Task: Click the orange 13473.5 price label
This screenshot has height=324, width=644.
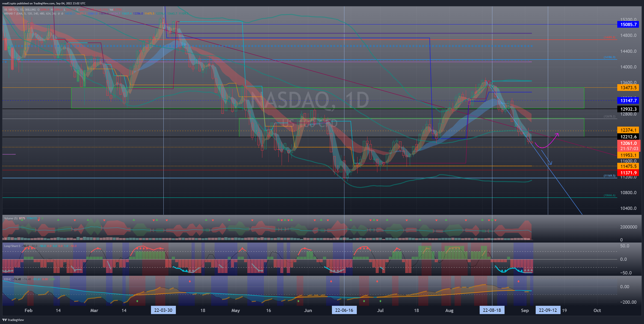Action: tap(628, 88)
